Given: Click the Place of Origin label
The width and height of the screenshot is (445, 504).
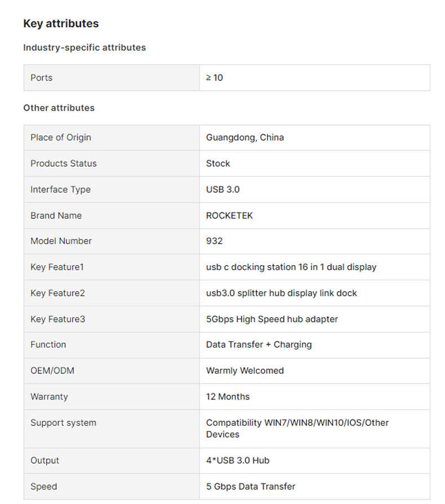Looking at the screenshot, I should pyautogui.click(x=61, y=137).
